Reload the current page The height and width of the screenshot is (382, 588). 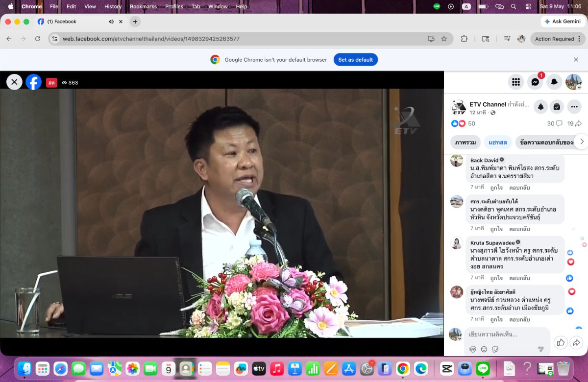click(x=38, y=39)
